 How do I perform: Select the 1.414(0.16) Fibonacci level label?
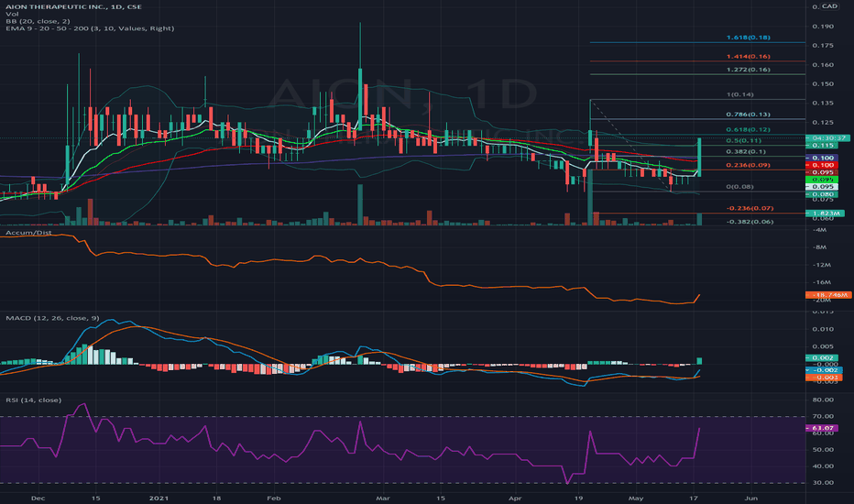pyautogui.click(x=748, y=57)
